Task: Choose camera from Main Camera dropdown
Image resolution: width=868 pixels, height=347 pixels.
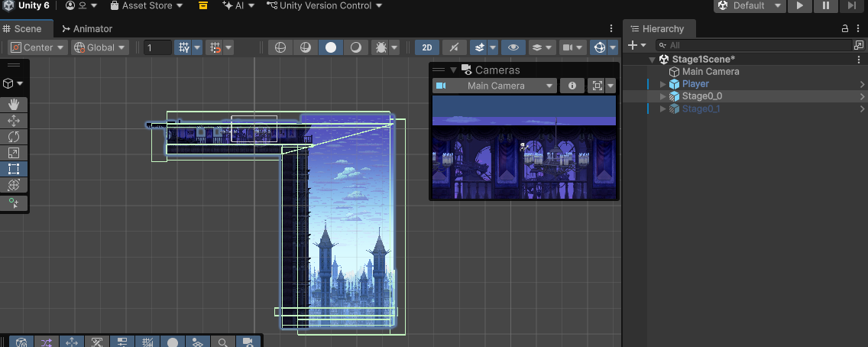Action: (x=494, y=86)
